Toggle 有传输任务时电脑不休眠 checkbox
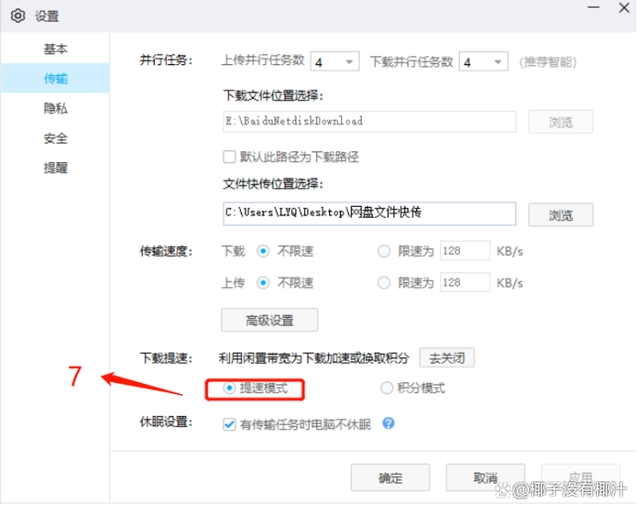The width and height of the screenshot is (640, 512). click(229, 425)
